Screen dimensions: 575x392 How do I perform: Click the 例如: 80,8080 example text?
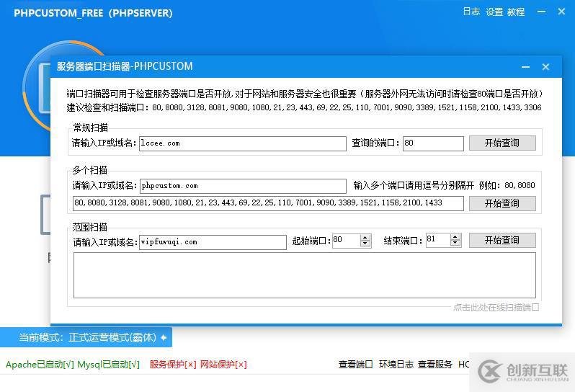pyautogui.click(x=507, y=185)
